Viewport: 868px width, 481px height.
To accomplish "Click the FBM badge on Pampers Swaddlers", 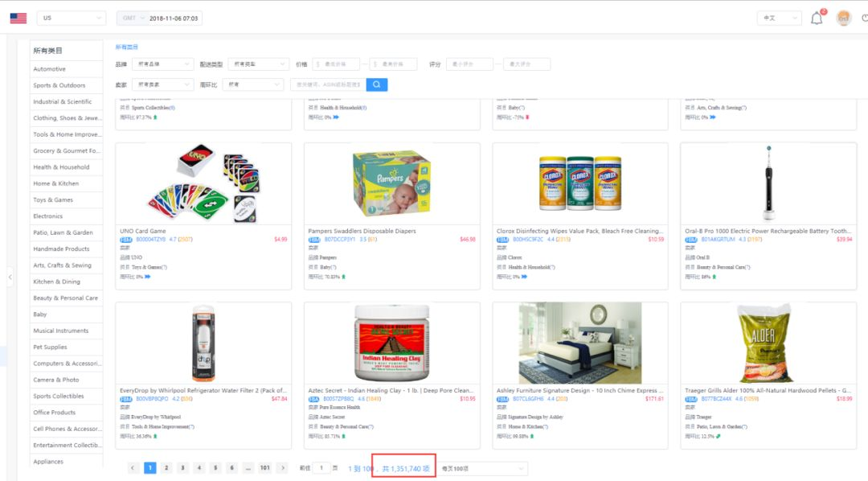I will click(314, 240).
